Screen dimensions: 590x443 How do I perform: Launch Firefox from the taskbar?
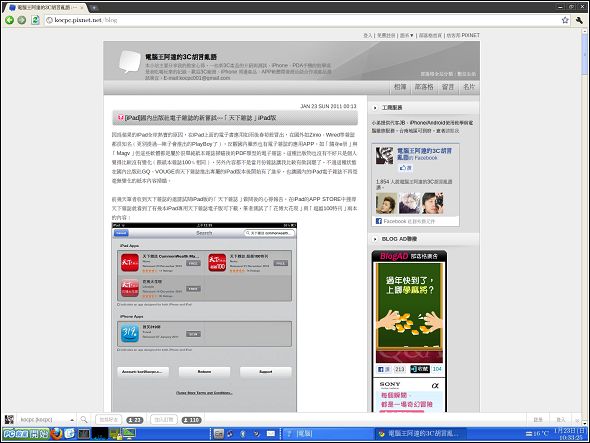pos(56,434)
